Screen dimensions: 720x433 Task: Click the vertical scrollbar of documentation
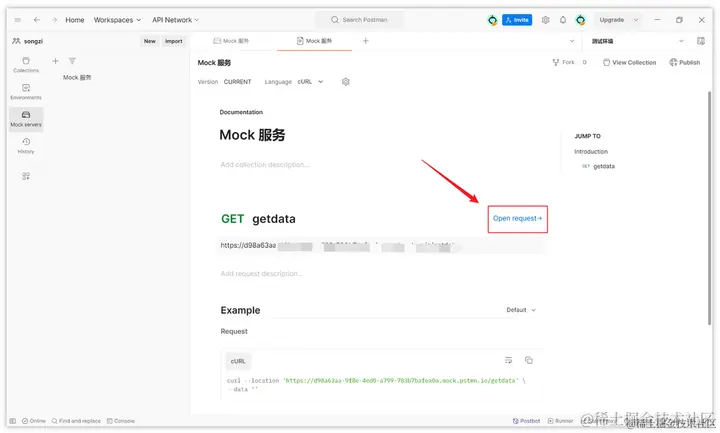click(709, 208)
